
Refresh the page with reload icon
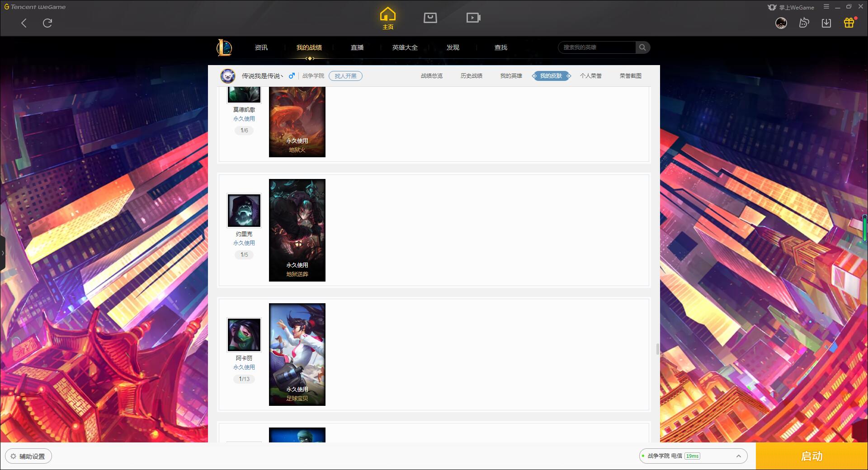click(47, 23)
